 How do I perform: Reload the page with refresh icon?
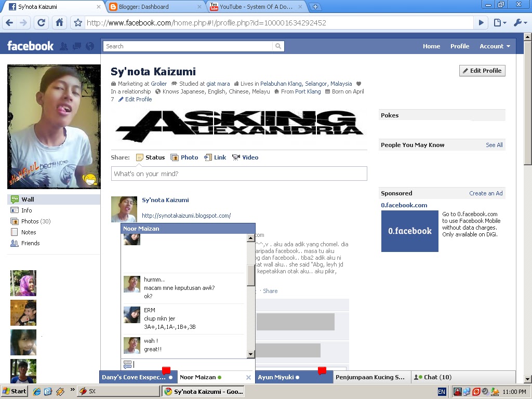(41, 23)
